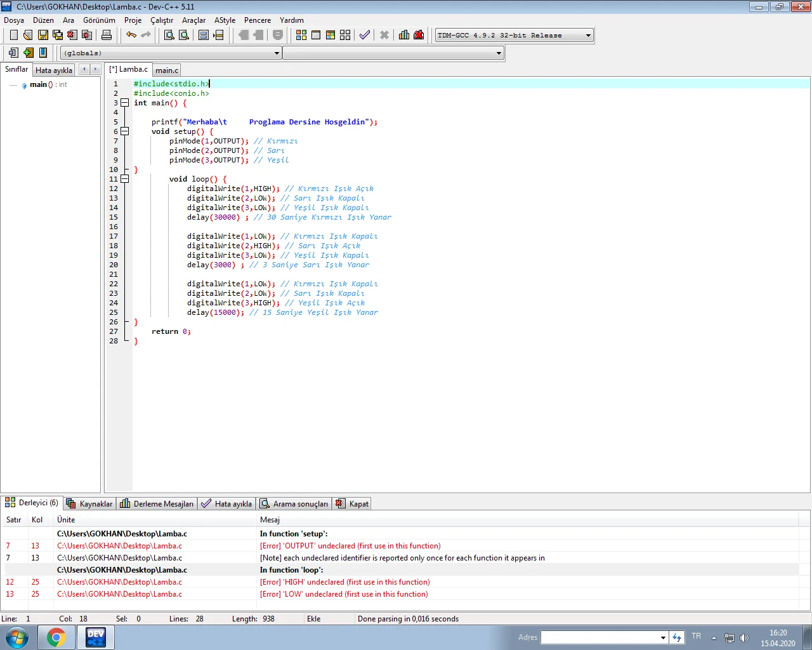Image resolution: width=812 pixels, height=650 pixels.
Task: Click the Print toolbar icon
Action: [x=107, y=35]
